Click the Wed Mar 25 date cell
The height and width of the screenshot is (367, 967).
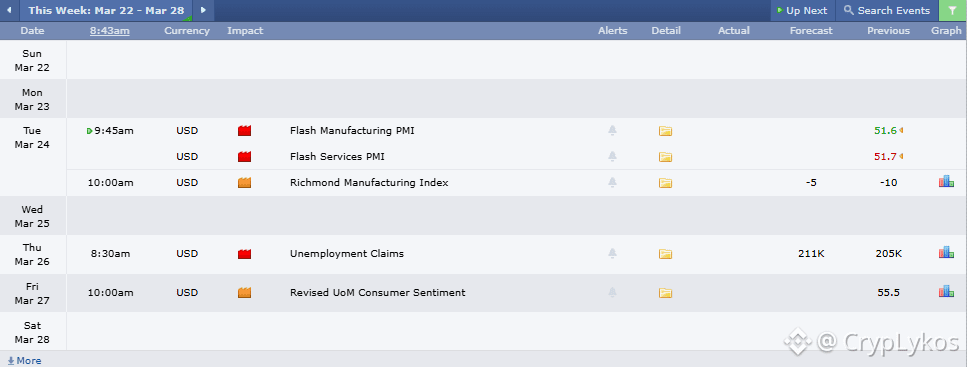point(32,216)
